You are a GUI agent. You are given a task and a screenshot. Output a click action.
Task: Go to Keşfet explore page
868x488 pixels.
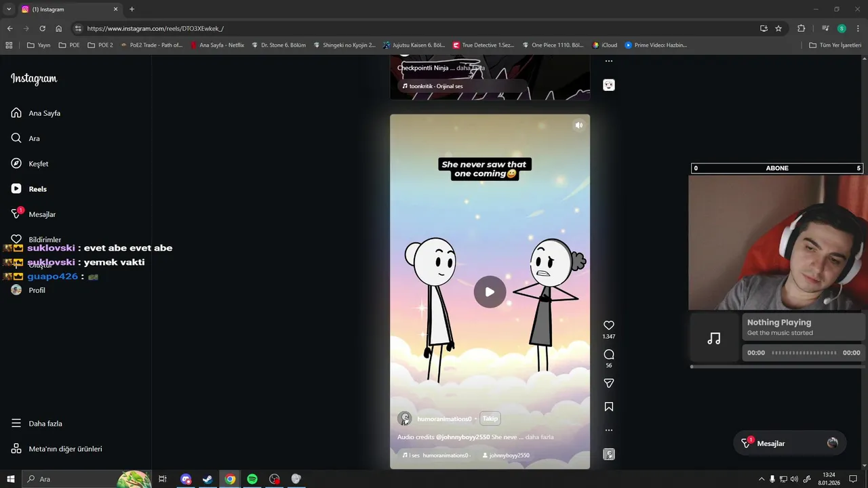tap(30, 163)
